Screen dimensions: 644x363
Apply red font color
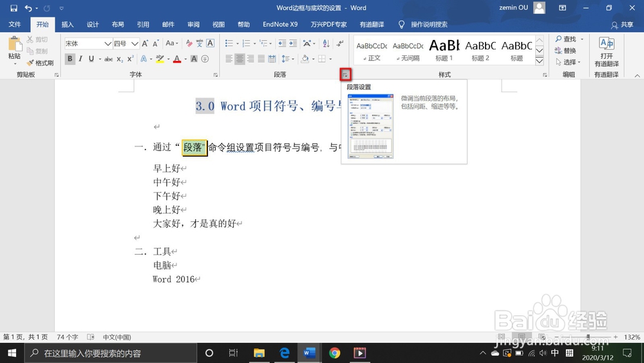tap(177, 59)
